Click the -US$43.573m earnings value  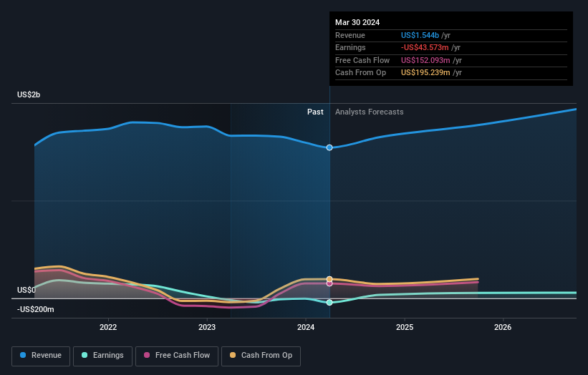pyautogui.click(x=425, y=47)
